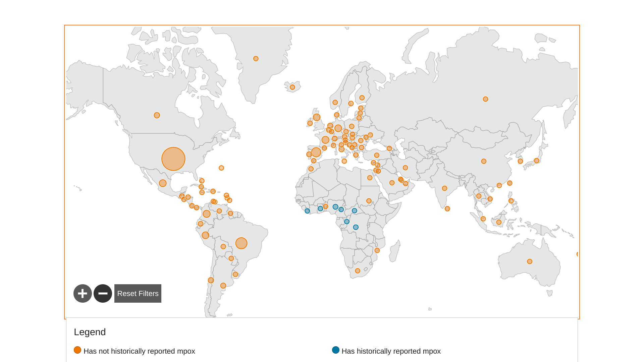Select the Peru bubble marker
The width and height of the screenshot is (644, 362).
[206, 235]
